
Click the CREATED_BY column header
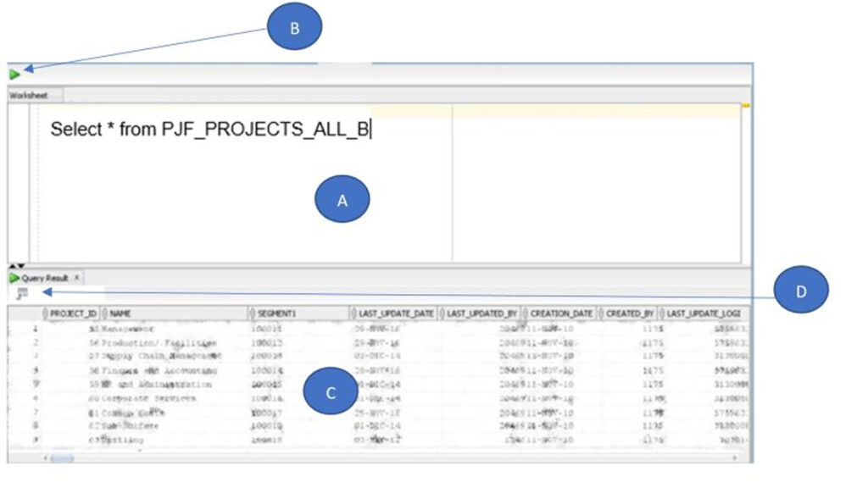coord(630,313)
